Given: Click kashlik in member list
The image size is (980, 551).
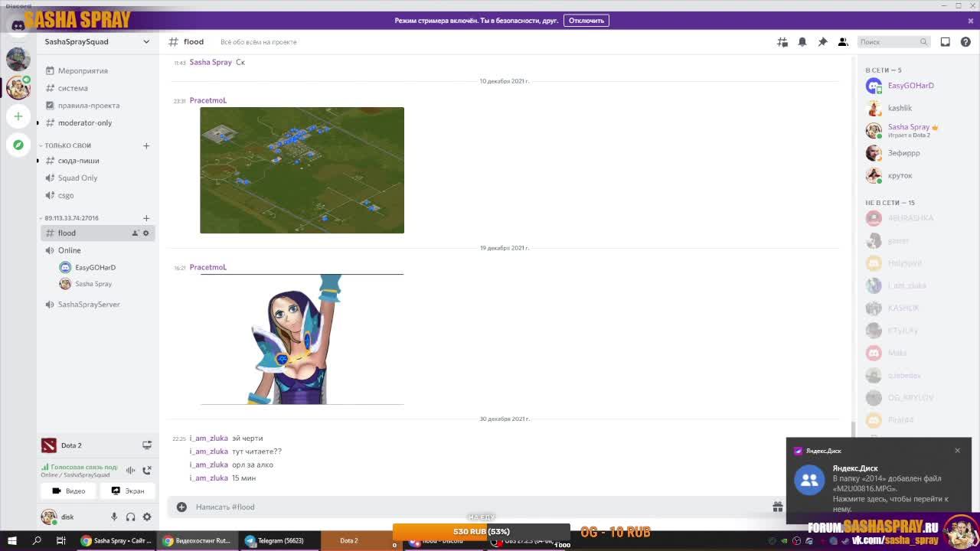Looking at the screenshot, I should coord(900,108).
